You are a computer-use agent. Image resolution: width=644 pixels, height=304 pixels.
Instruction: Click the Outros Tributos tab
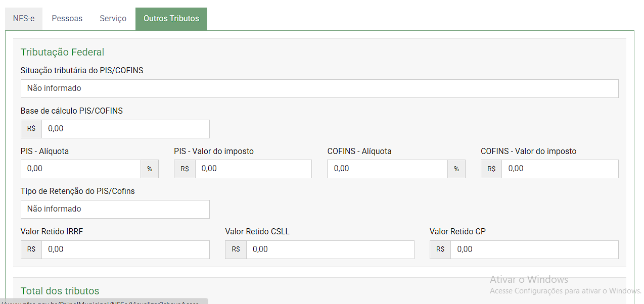(x=171, y=19)
